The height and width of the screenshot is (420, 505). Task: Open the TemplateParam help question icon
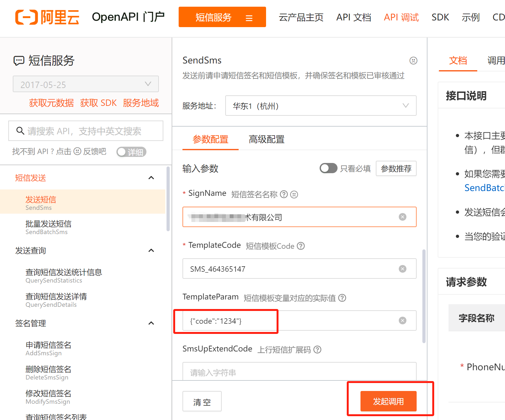(342, 298)
